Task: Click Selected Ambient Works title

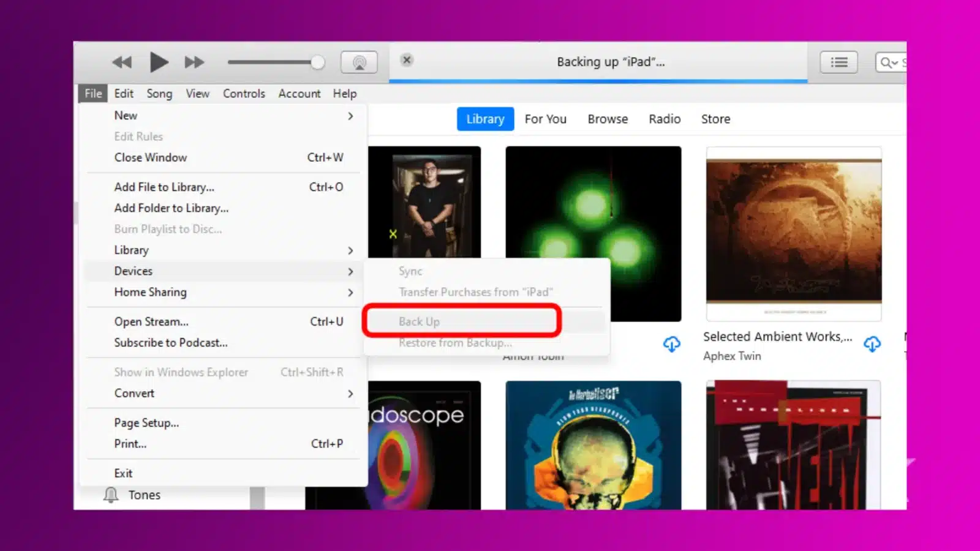Action: pos(777,337)
